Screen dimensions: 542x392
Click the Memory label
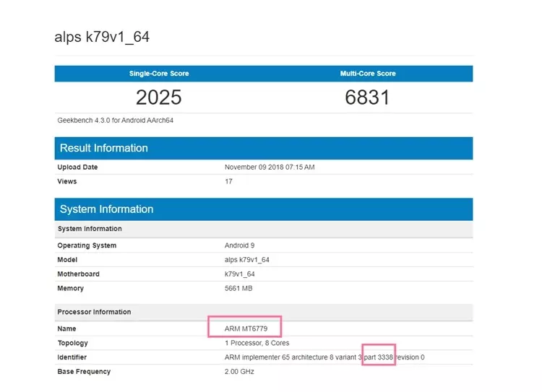pos(71,288)
